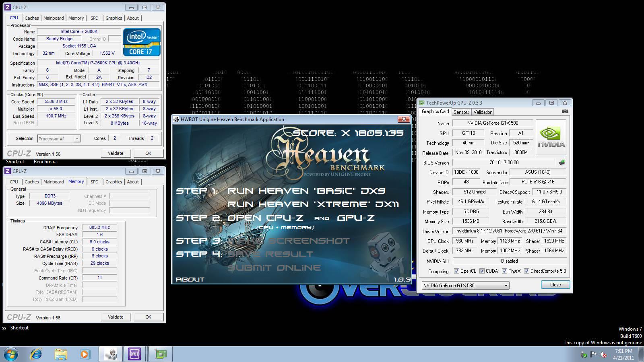Click Run Heaven "Xtreme" DX11
The image size is (644, 362).
[313, 204]
